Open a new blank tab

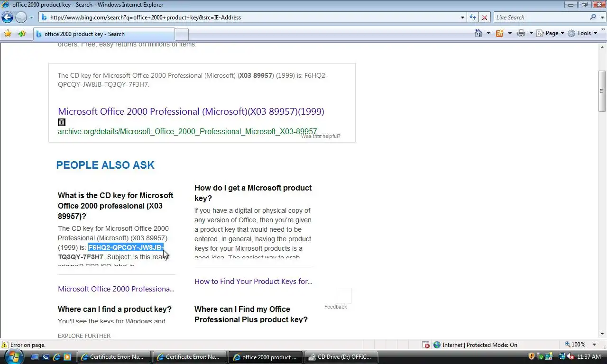point(182,34)
